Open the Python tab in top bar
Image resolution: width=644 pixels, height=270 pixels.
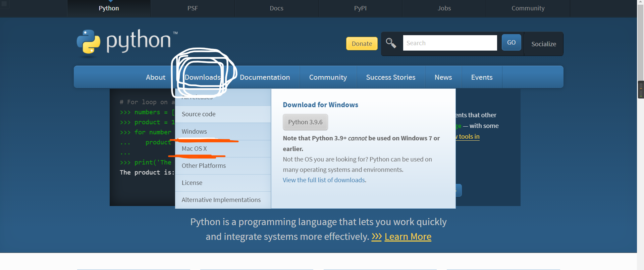click(109, 8)
